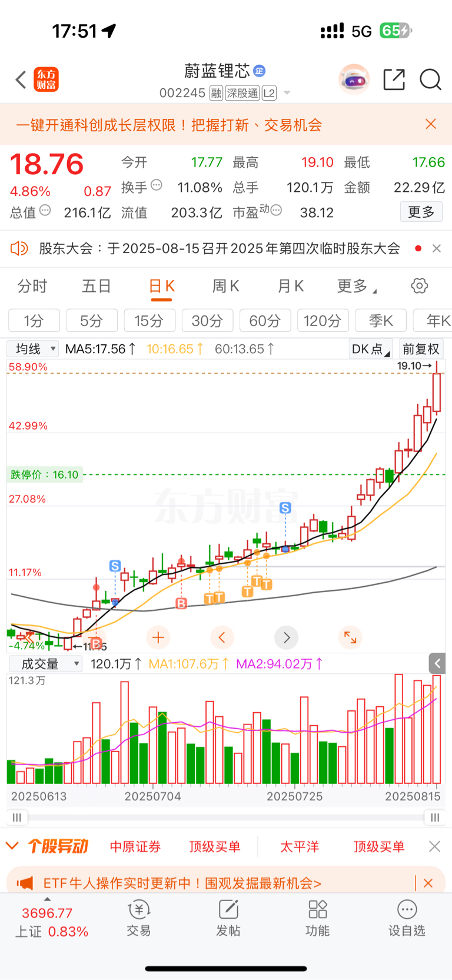Select the 60分 period button
Screen dimensions: 452x980
(265, 321)
